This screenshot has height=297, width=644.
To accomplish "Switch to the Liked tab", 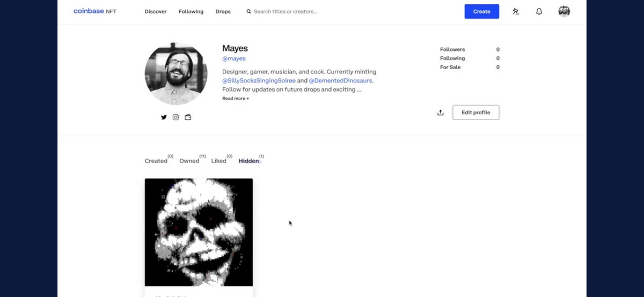I will (x=222, y=160).
